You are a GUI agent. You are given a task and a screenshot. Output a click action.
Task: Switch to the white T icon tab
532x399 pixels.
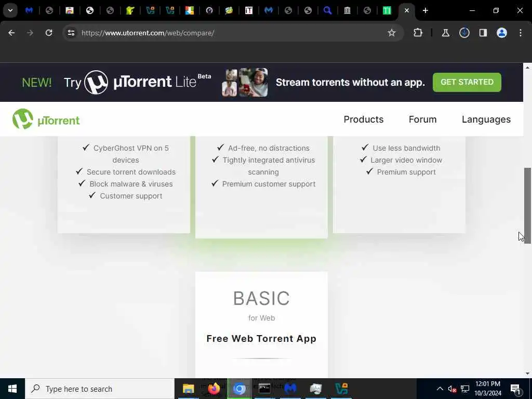point(249,10)
